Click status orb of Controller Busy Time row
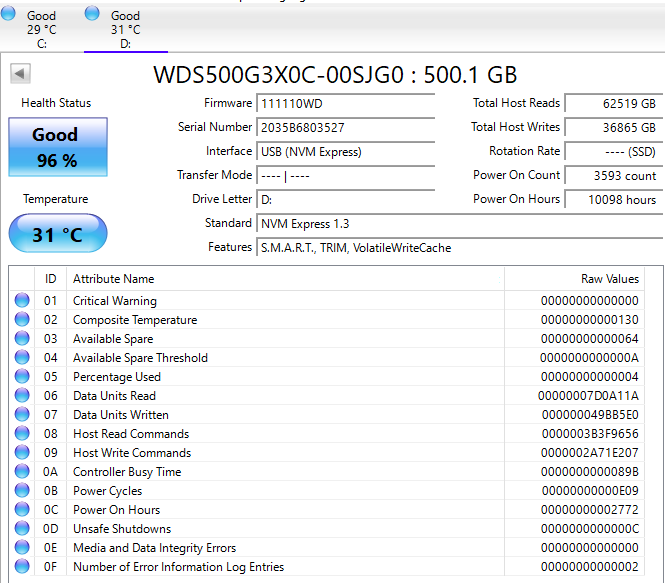 (x=22, y=471)
